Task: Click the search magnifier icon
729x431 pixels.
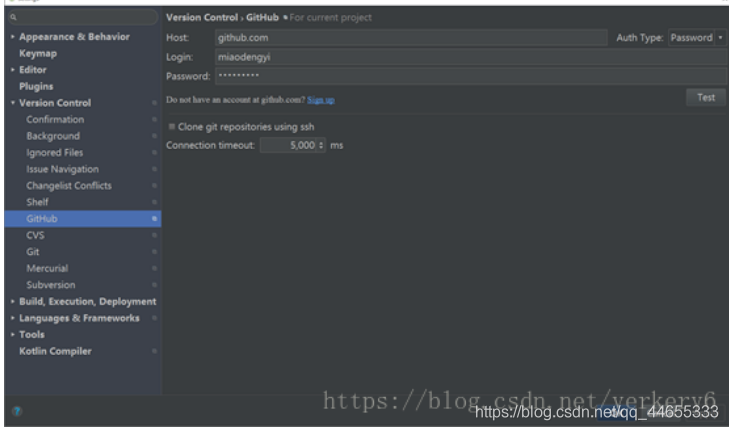Action: tap(13, 17)
